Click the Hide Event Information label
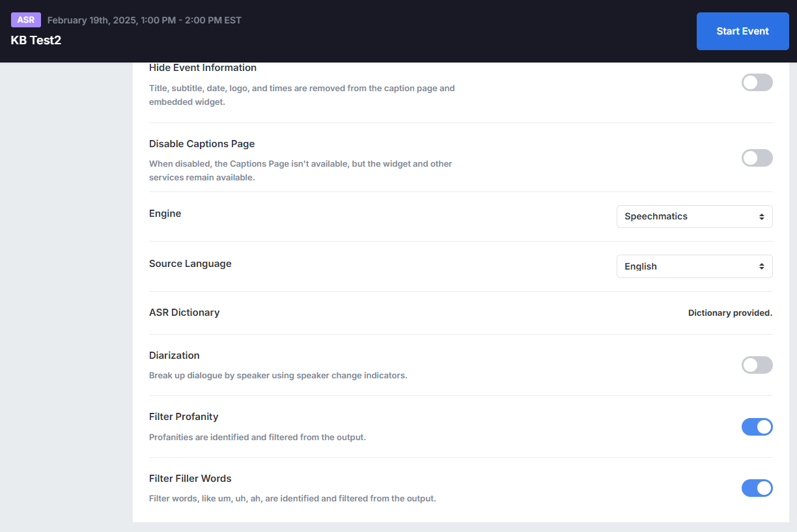The image size is (797, 532). [203, 67]
